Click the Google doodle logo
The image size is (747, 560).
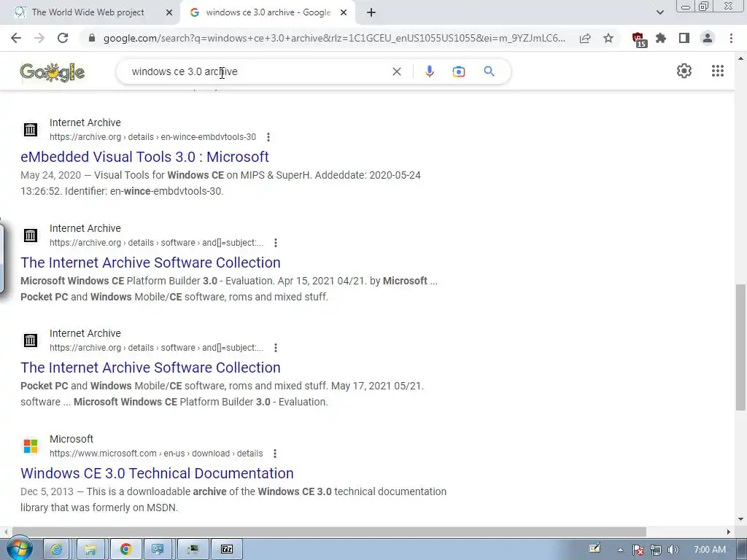tap(53, 72)
